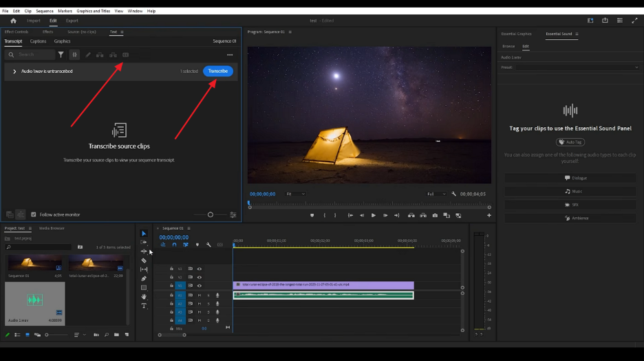Image resolution: width=644 pixels, height=361 pixels.
Task: Select the Ripple Edit tool
Action: 144,252
